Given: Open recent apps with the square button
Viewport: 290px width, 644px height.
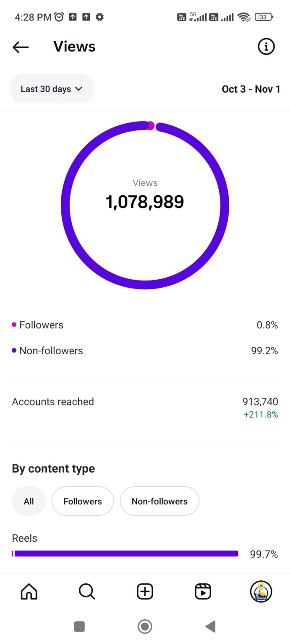Looking at the screenshot, I should pyautogui.click(x=79, y=626).
